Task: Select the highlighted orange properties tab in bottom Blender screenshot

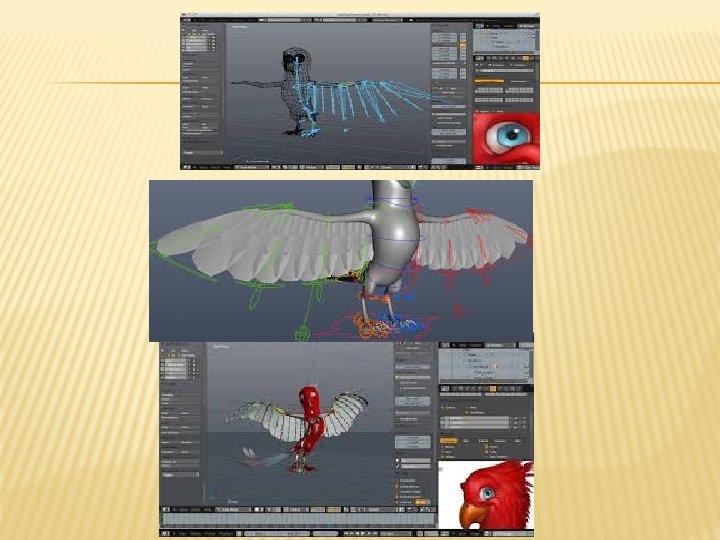Action: tap(493, 388)
